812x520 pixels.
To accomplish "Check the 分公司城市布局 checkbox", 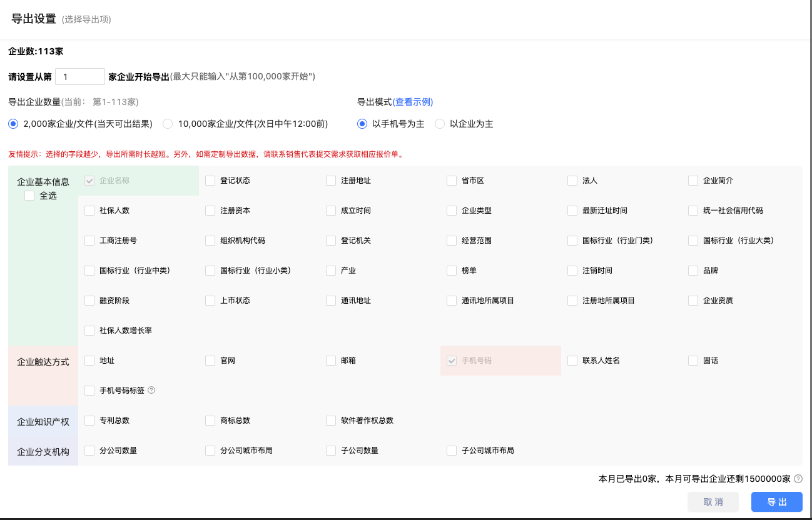I will coord(210,451).
